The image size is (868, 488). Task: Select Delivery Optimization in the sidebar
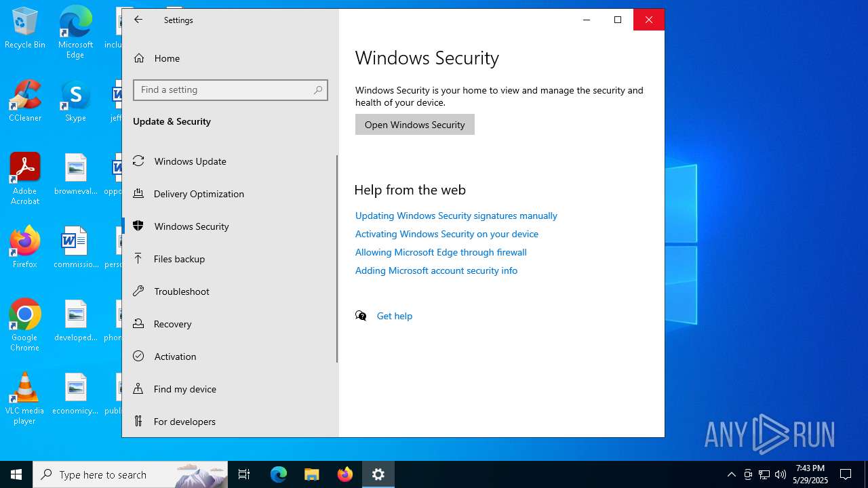[229, 194]
